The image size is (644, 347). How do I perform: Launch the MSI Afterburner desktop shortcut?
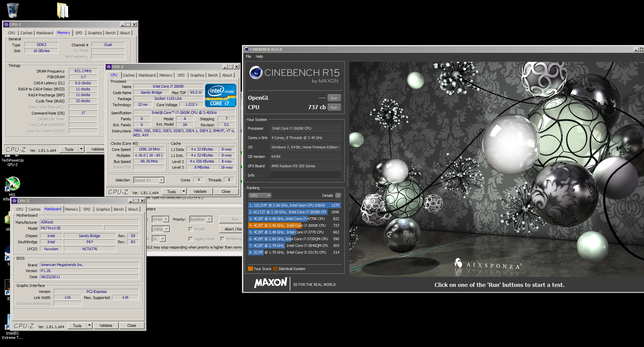click(12, 184)
